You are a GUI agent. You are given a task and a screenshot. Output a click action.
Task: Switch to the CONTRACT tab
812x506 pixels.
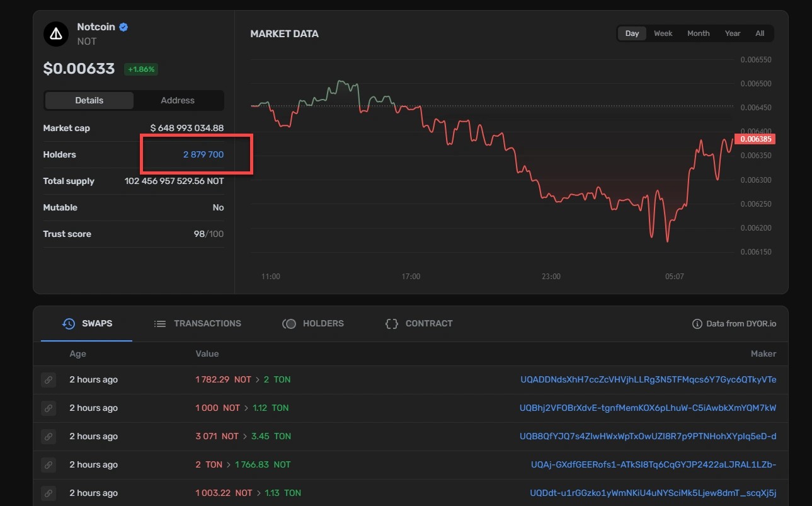click(x=419, y=323)
